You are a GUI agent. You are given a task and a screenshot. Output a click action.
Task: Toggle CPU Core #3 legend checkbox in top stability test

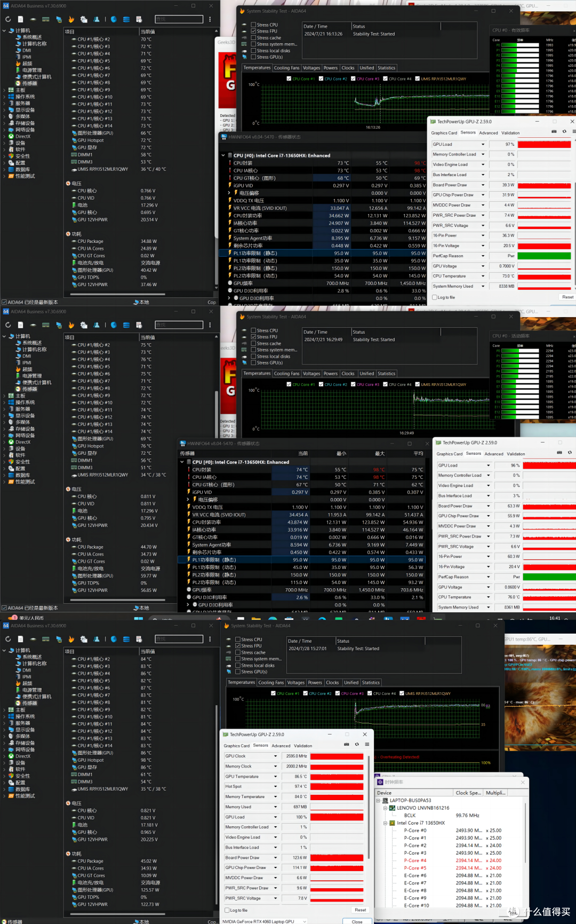353,78
